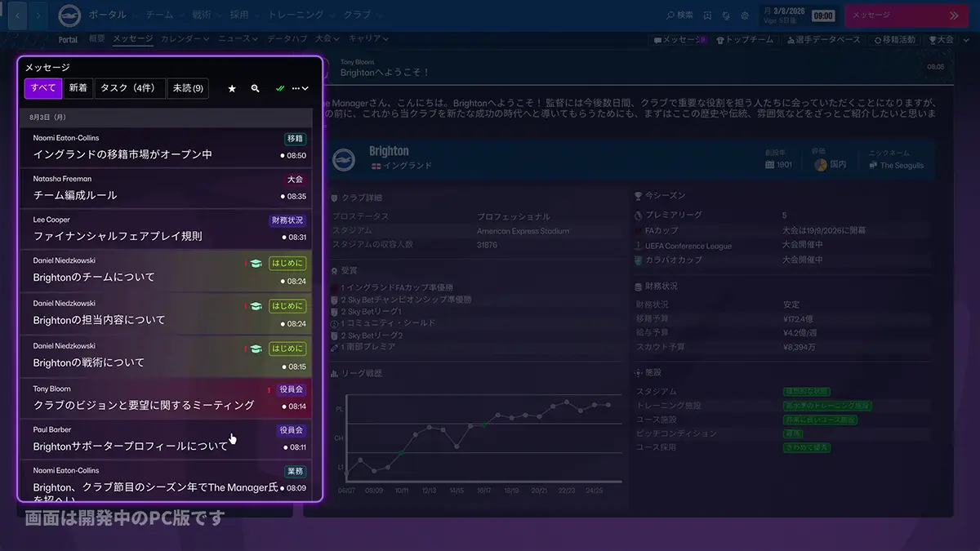Open message Brightonサポータープロフィールについて
The height and width of the screenshot is (551, 980).
pos(166,439)
